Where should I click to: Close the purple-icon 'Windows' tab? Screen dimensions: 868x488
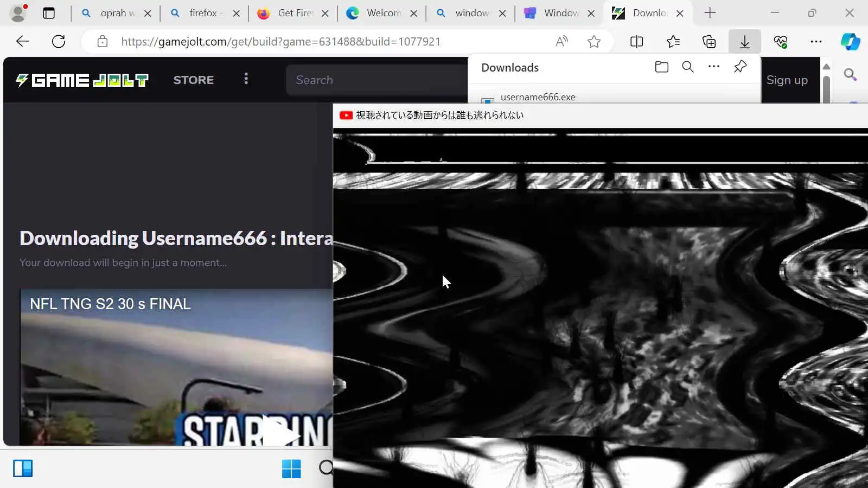591,13
